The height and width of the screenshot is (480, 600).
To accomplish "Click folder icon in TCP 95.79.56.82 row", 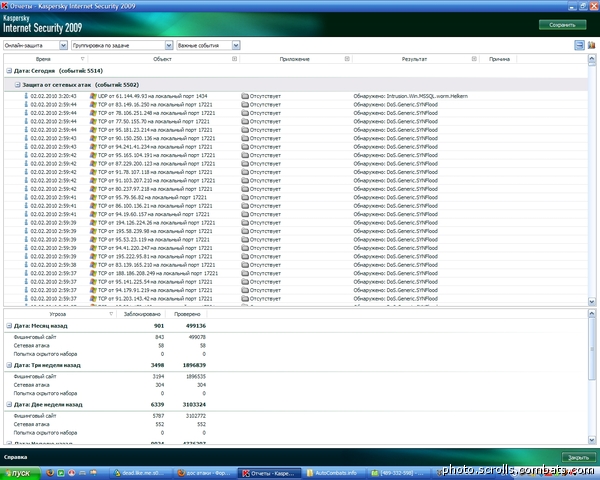I will pos(245,197).
